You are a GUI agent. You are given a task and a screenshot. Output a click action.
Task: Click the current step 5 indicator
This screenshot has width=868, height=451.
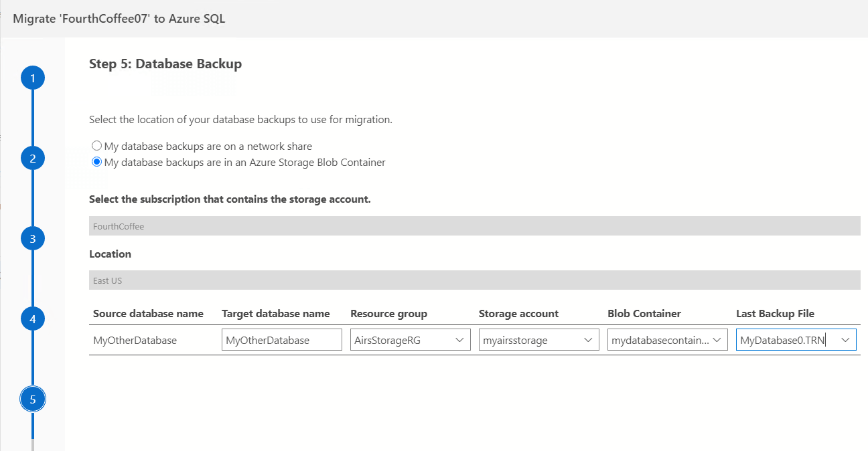(x=32, y=399)
